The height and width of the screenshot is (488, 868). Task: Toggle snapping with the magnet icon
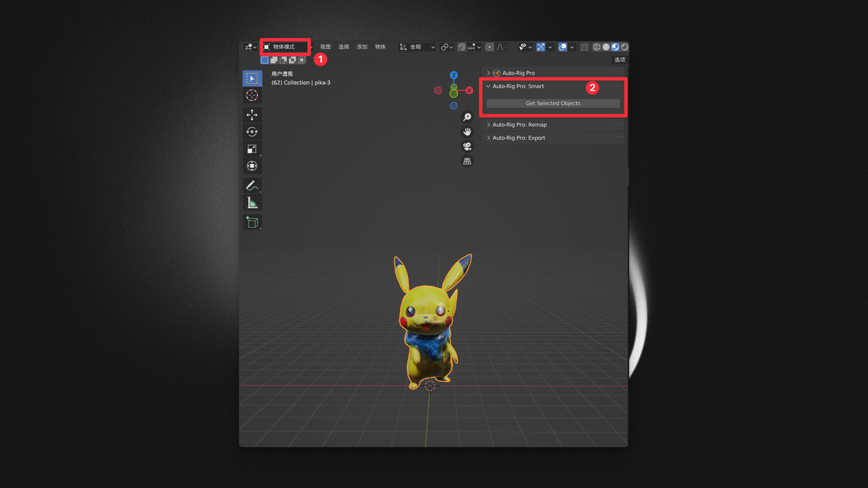point(460,47)
